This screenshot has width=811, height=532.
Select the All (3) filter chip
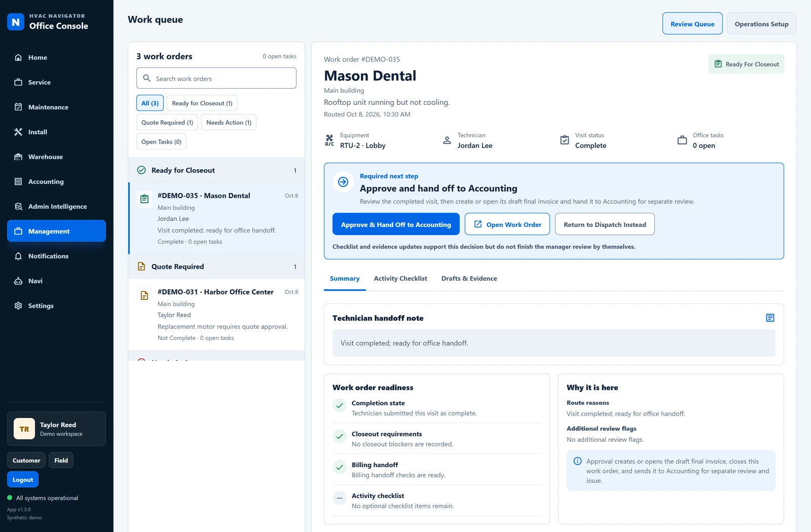[x=150, y=103]
